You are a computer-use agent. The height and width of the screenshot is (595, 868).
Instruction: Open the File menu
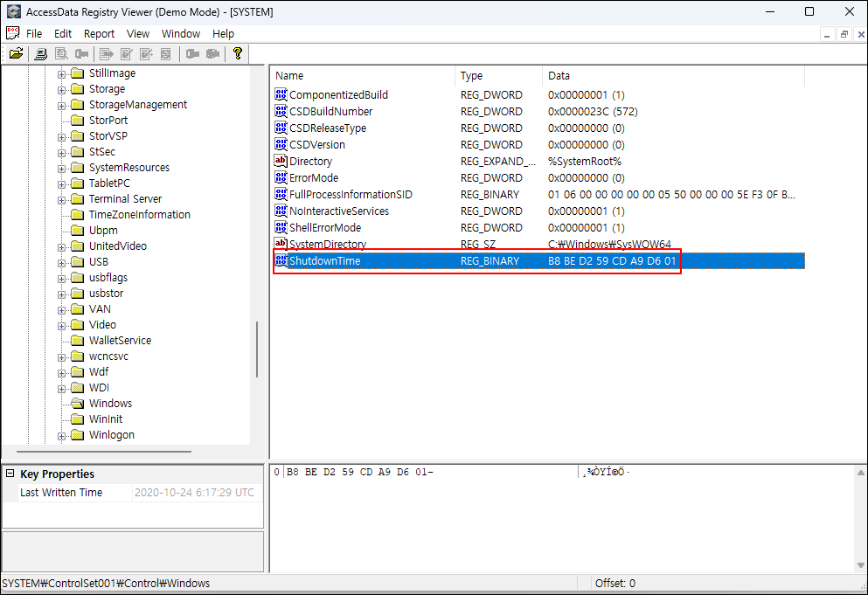(x=34, y=34)
